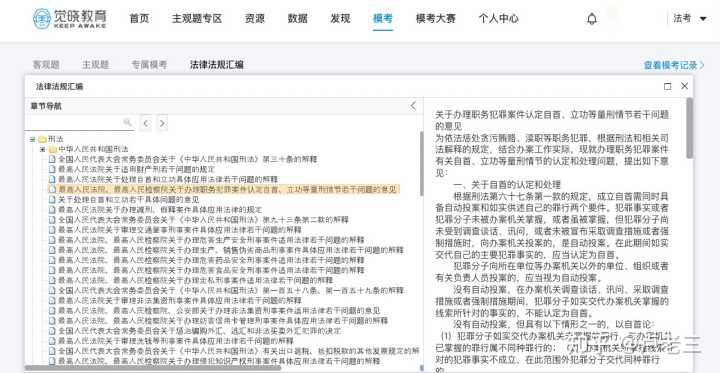Open 惩治骗购外汇、逃汇 决定
The height and width of the screenshot is (373, 720).
tap(199, 331)
